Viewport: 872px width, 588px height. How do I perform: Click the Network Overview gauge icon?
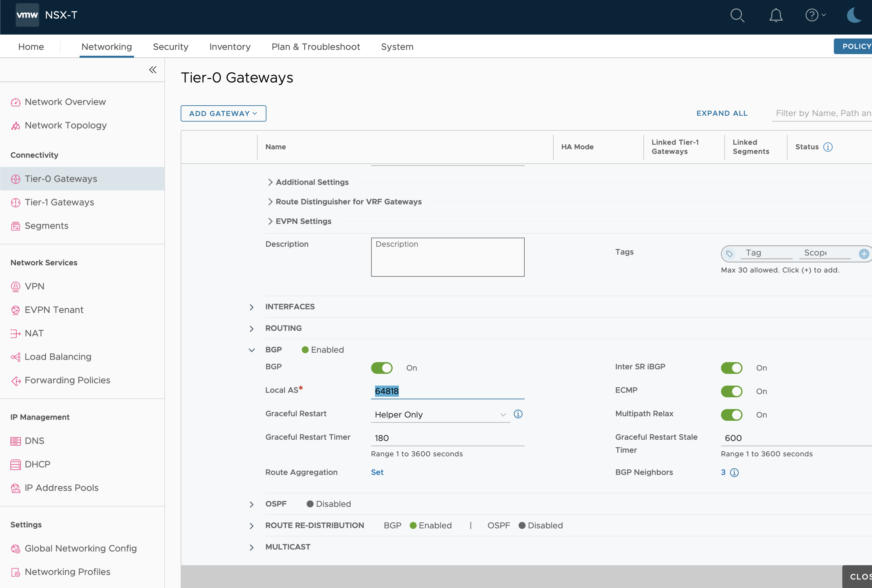15,102
